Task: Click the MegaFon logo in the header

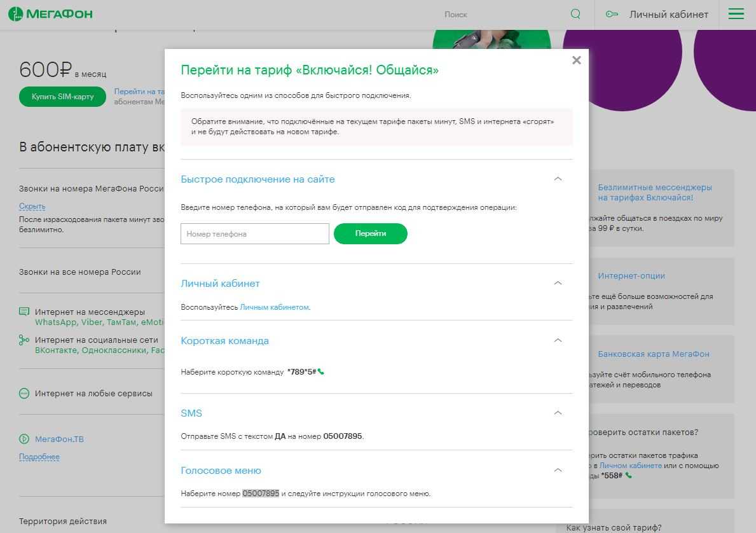Action: 50,14
